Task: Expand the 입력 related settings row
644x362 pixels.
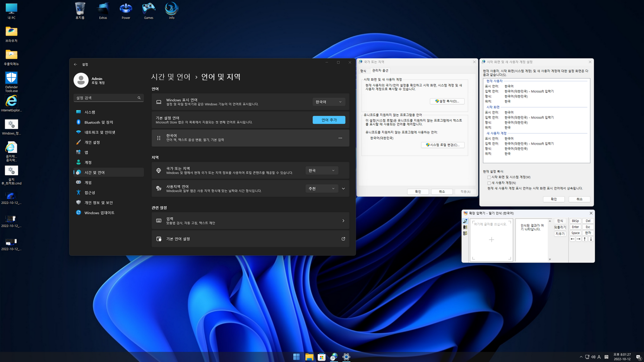Action: click(250, 221)
